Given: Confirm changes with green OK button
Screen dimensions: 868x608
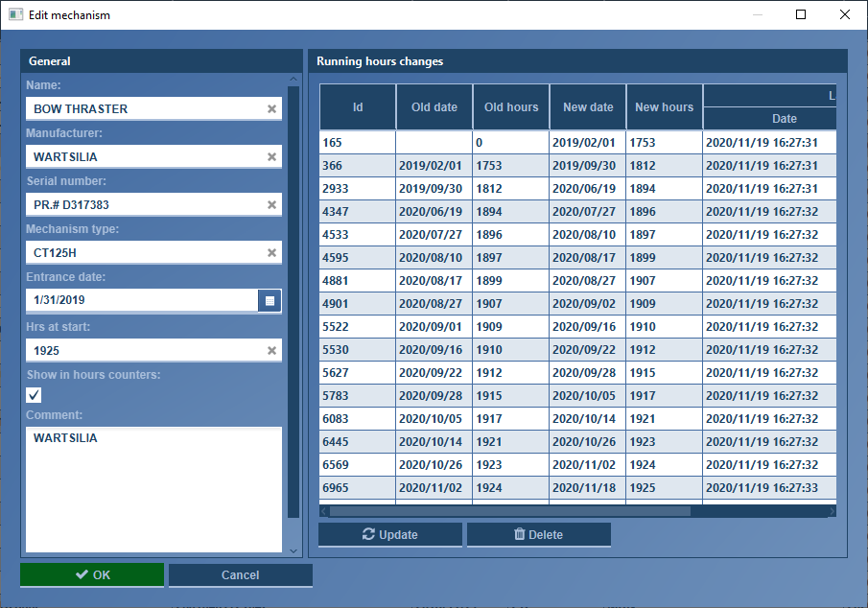Looking at the screenshot, I should 92,575.
